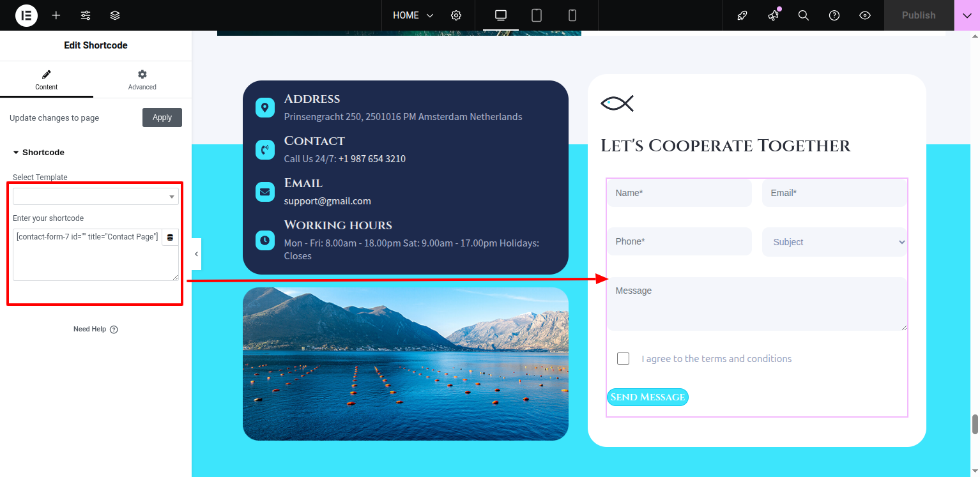Open the HOME page dropdown

[413, 15]
